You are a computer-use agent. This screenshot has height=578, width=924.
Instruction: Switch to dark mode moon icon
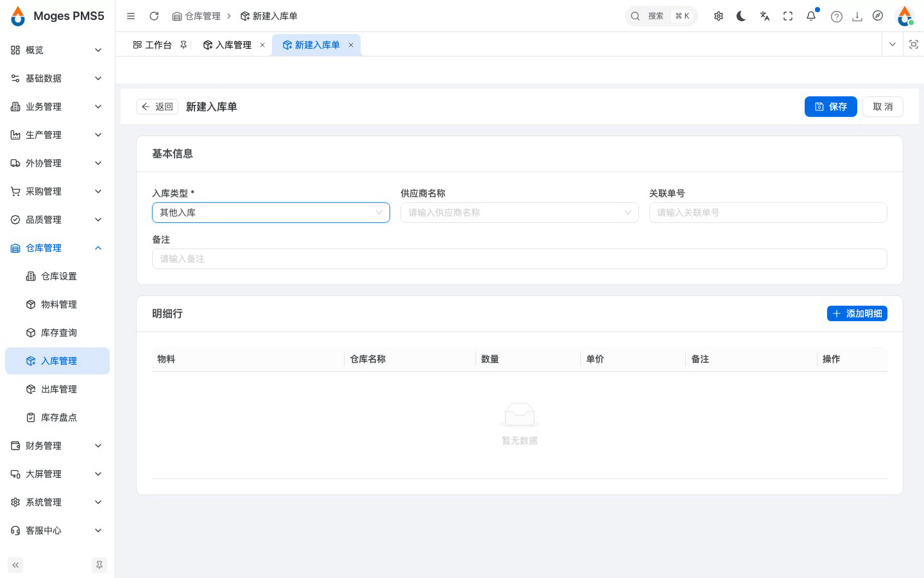742,16
